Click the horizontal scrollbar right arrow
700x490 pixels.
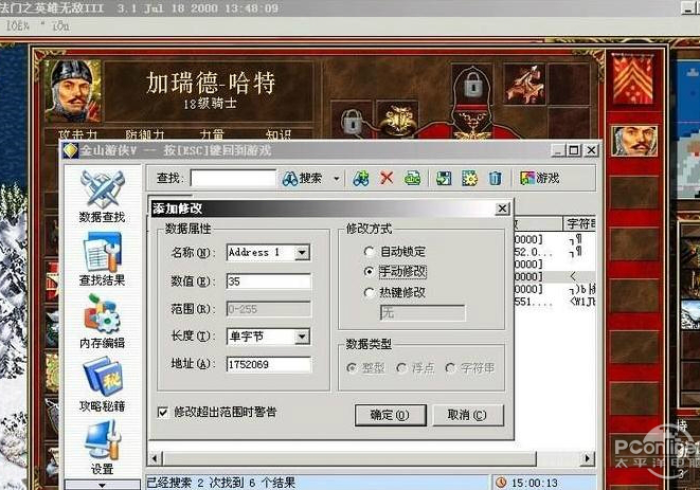coord(588,458)
